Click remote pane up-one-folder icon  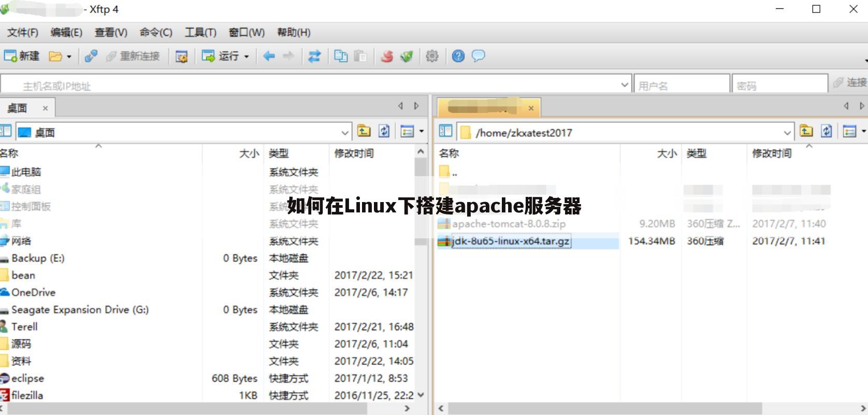coord(806,132)
